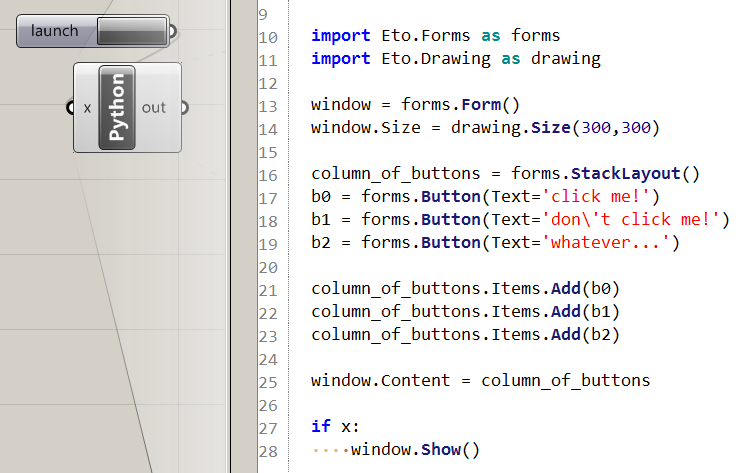This screenshot has width=754, height=473.
Task: Click the line 'window = forms.Form()'
Action: point(415,104)
